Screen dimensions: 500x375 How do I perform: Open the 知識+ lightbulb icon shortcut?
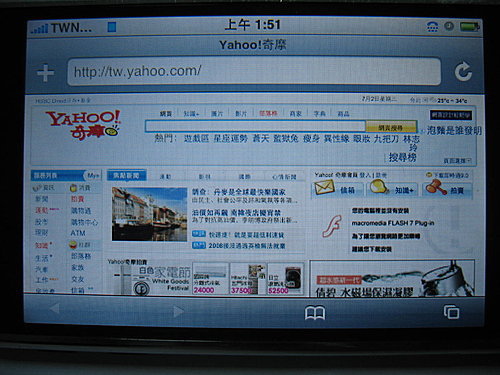pyautogui.click(x=379, y=187)
